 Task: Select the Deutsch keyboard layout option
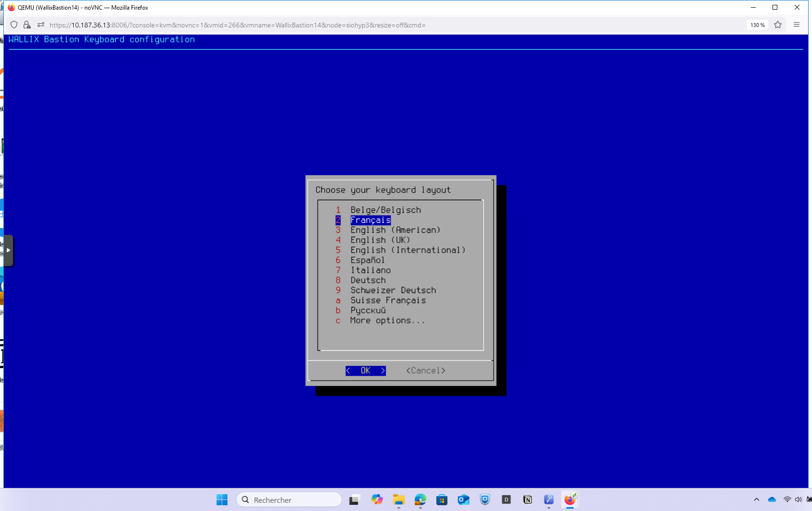368,281
